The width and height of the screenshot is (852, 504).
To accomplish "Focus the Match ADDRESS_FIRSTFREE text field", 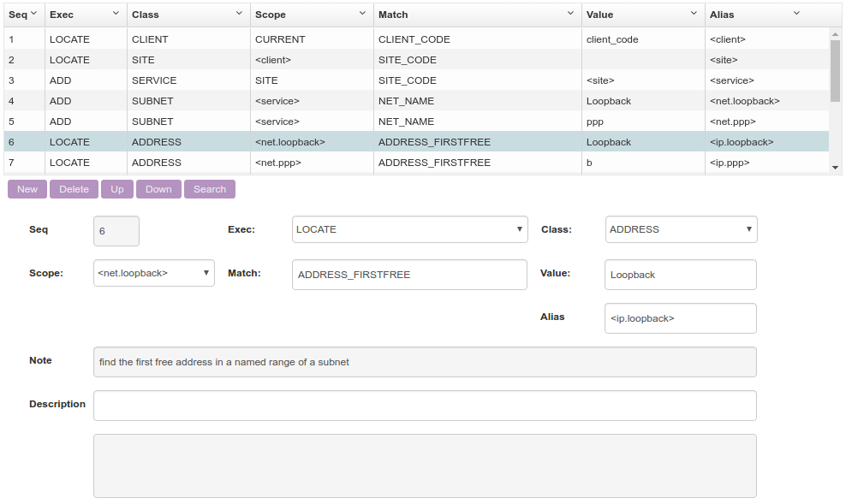I will (x=409, y=275).
